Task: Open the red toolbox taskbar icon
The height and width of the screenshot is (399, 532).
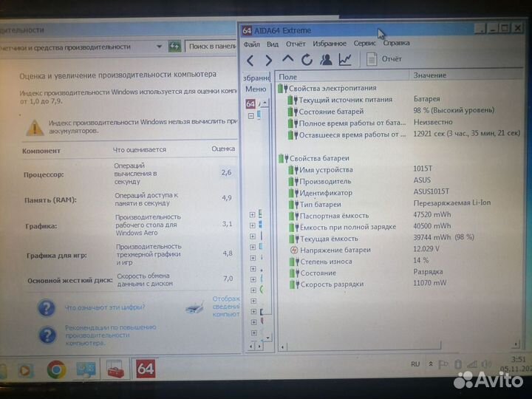Action: pos(115,369)
